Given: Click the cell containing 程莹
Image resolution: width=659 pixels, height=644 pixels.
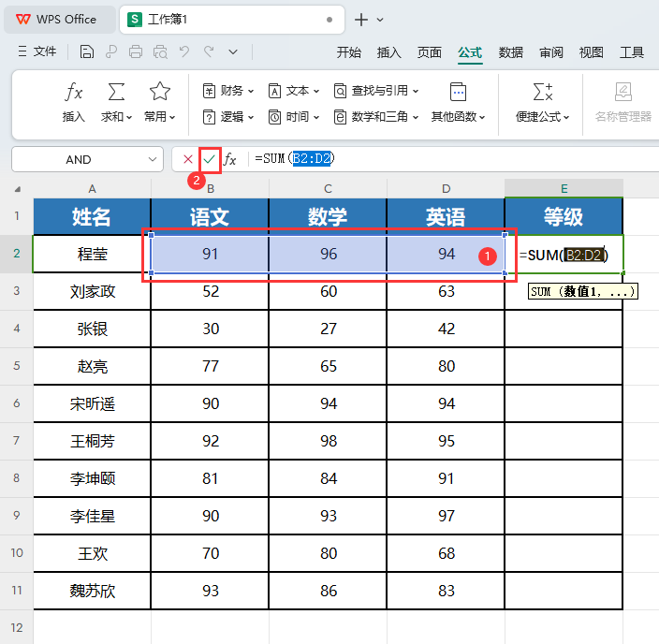Looking at the screenshot, I should coord(92,254).
